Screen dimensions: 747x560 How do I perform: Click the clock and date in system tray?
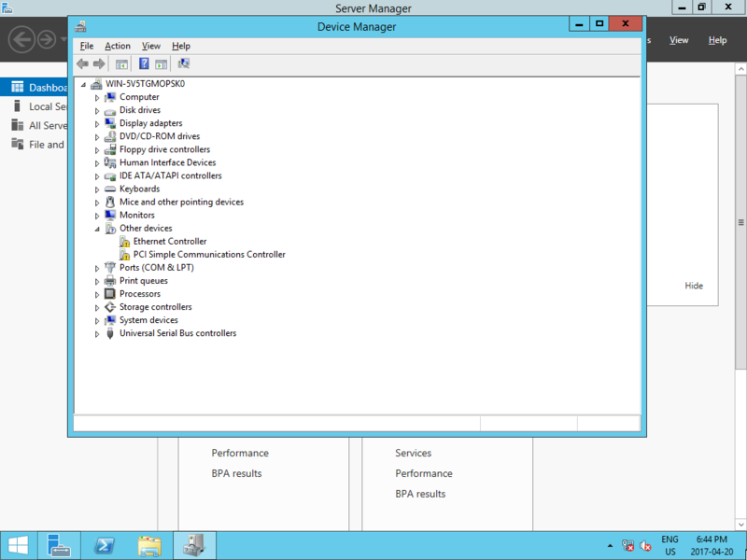coord(712,545)
